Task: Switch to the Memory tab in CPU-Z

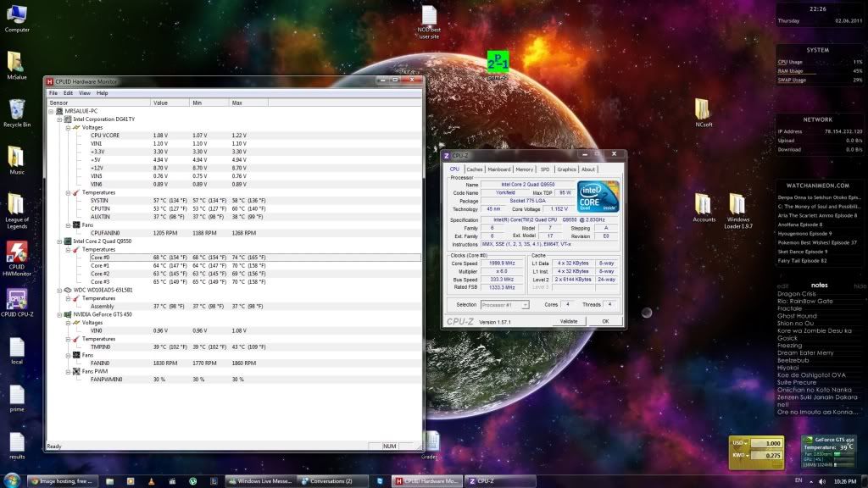Action: 524,169
